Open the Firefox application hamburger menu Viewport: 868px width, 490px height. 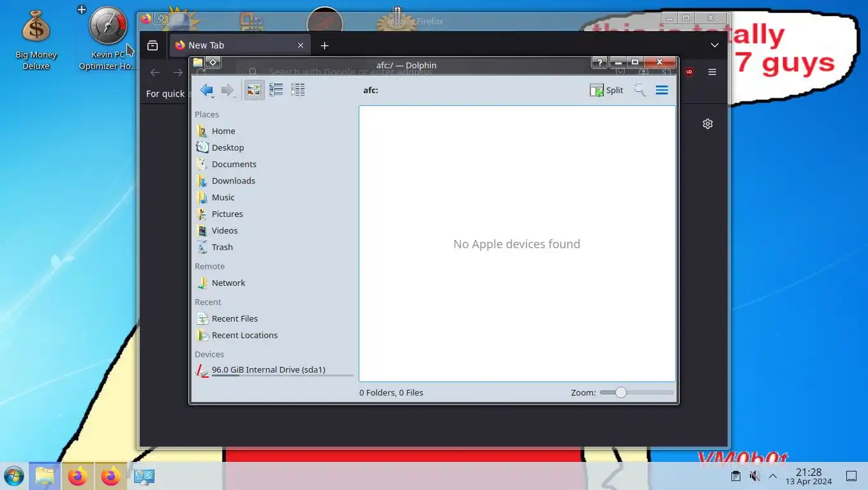point(712,72)
